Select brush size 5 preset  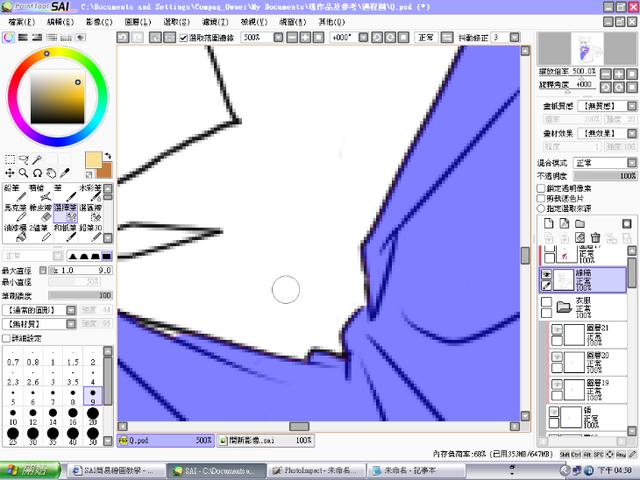(x=13, y=396)
